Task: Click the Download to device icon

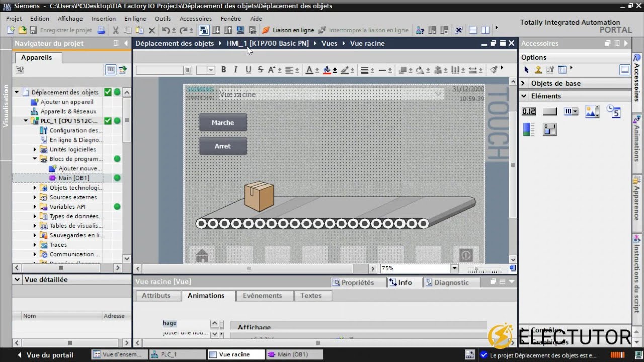Action: pos(216,30)
